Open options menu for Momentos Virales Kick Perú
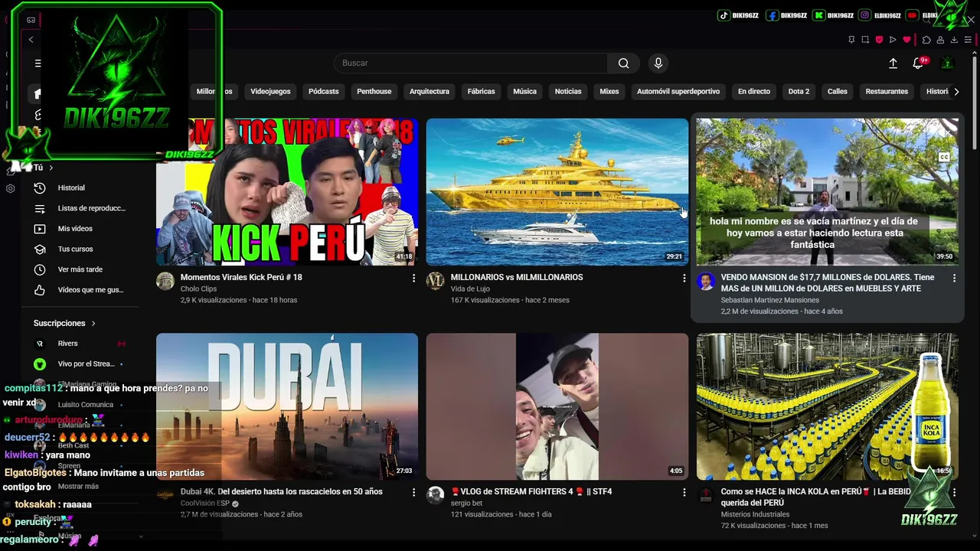980x551 pixels. click(413, 279)
